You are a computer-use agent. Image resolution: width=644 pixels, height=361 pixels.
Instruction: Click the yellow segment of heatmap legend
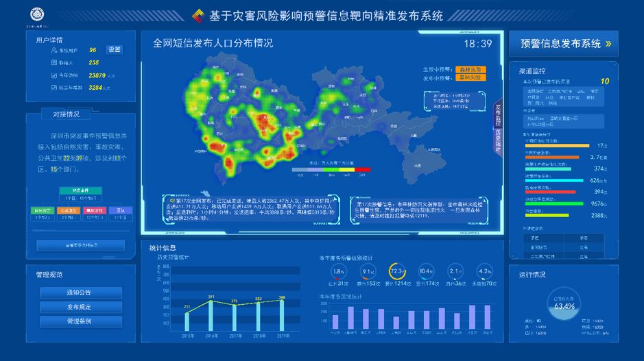(346, 169)
